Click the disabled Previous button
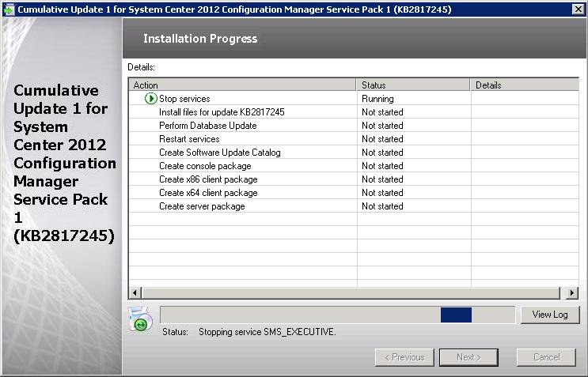 404,357
